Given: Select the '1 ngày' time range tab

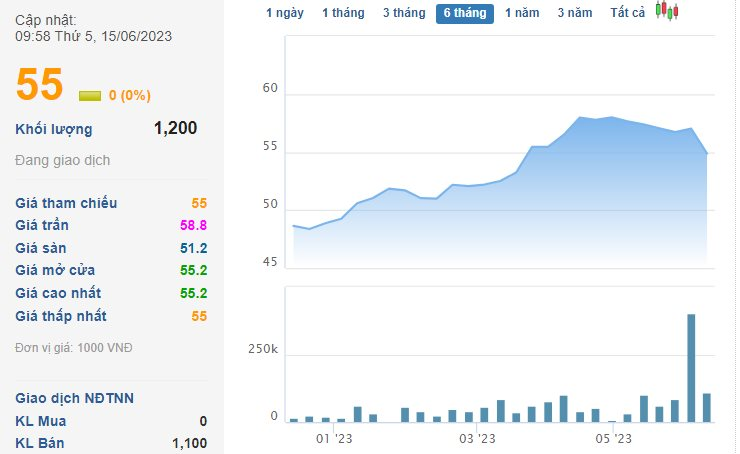Looking at the screenshot, I should tap(285, 13).
